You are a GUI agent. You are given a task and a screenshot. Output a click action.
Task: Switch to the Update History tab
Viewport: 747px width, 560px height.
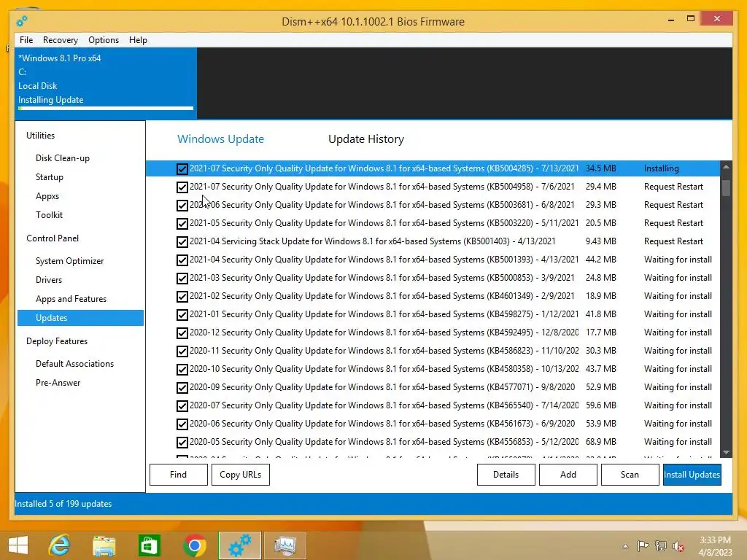tap(366, 139)
